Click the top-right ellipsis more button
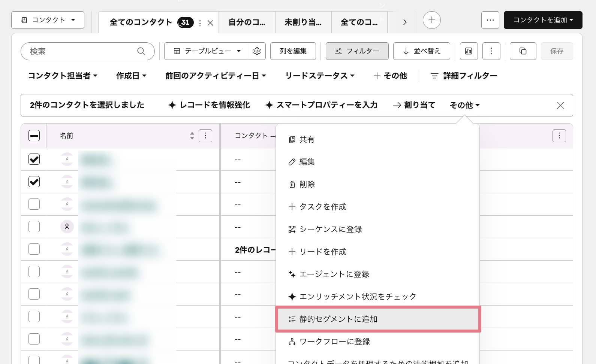The width and height of the screenshot is (596, 364). 490,20
